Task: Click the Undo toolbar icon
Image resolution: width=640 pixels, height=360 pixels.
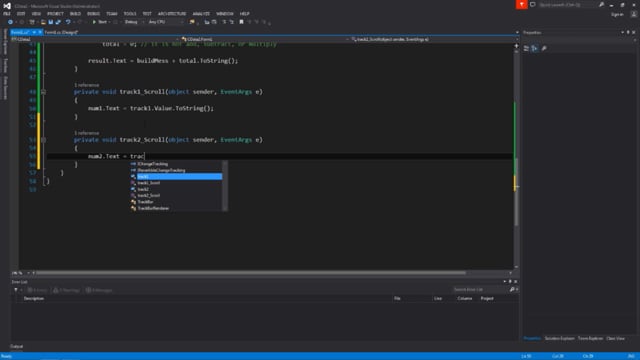Action: [x=68, y=22]
